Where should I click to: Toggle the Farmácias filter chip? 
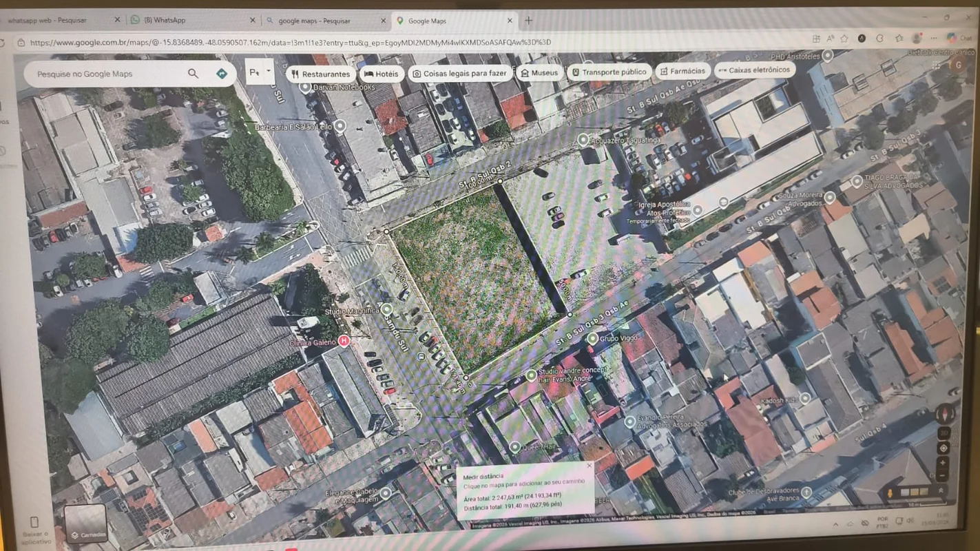tap(682, 71)
